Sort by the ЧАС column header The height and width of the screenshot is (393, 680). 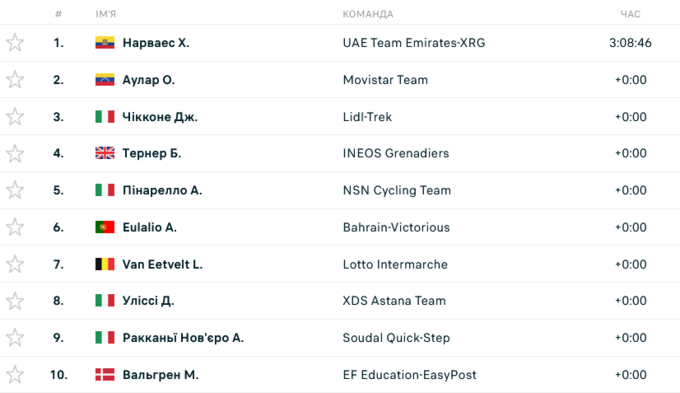(x=630, y=14)
